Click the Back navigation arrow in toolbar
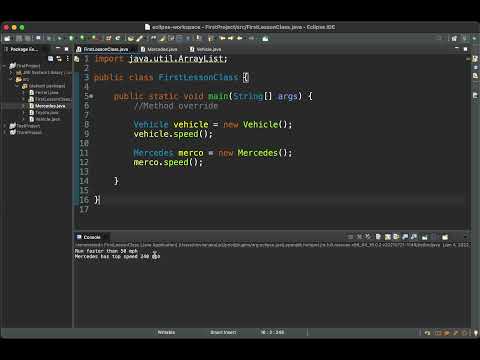480x360 pixels. pos(239,38)
